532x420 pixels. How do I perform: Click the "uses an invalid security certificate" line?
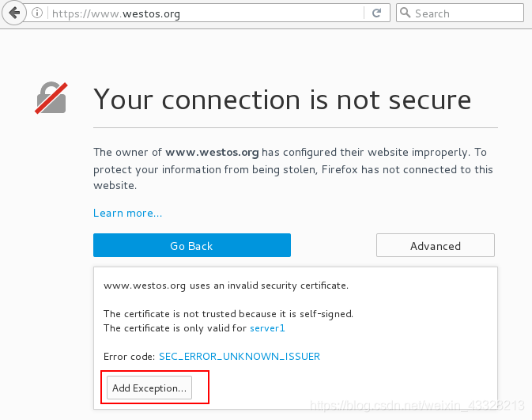click(226, 286)
